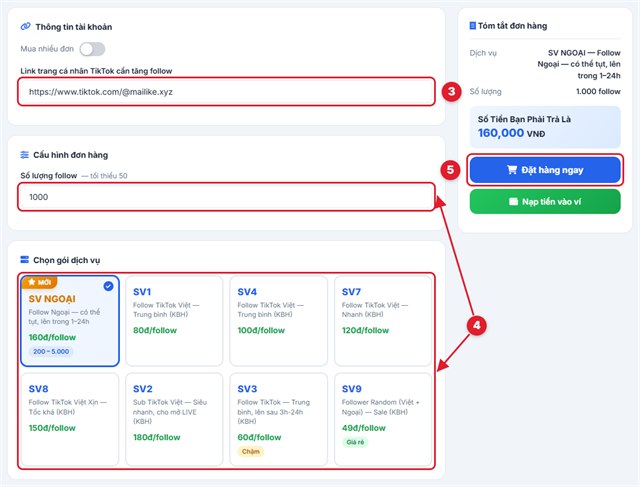Click the Nạp tiền vào ví button
Image resolution: width=640 pixels, height=487 pixels.
(545, 201)
